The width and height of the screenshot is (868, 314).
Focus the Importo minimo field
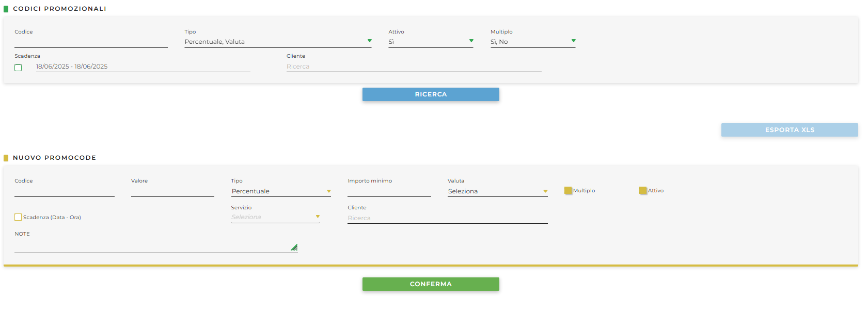click(389, 191)
